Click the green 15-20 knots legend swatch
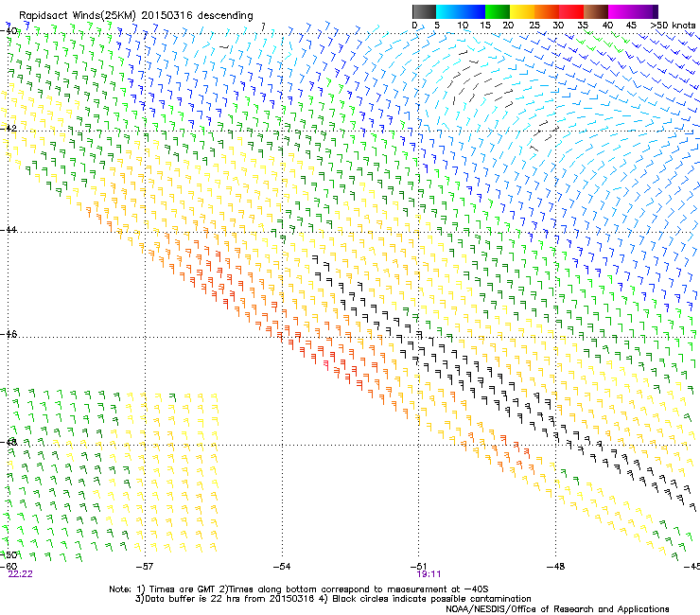 [498, 11]
